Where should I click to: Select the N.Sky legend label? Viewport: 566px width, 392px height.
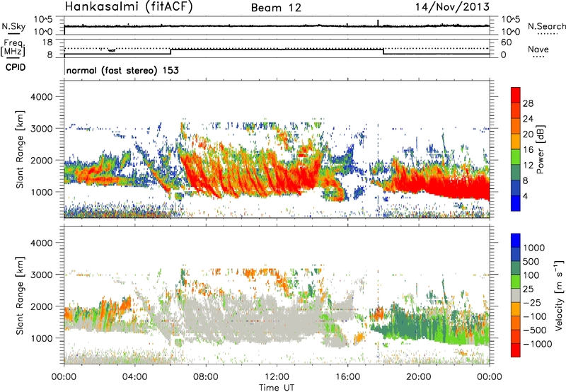coord(13,26)
